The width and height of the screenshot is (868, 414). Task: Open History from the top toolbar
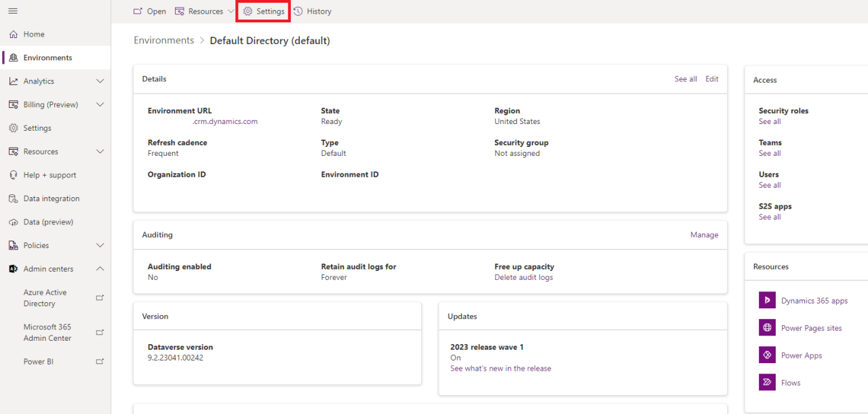312,11
